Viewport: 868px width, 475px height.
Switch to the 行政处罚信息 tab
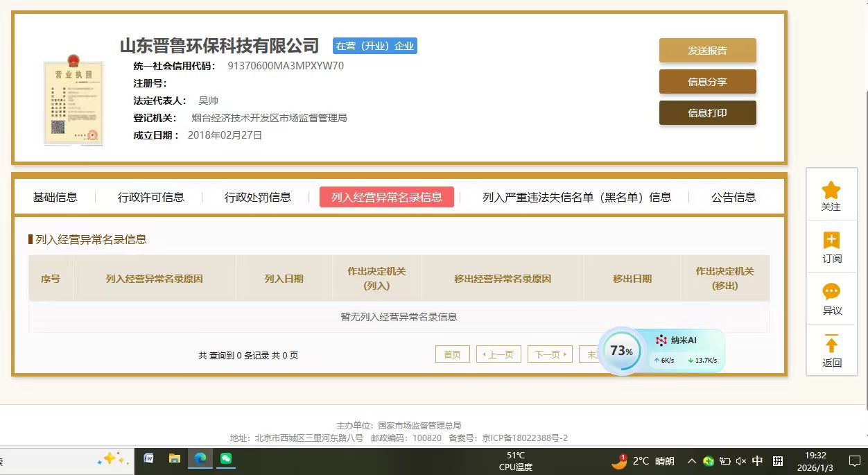[x=258, y=197]
